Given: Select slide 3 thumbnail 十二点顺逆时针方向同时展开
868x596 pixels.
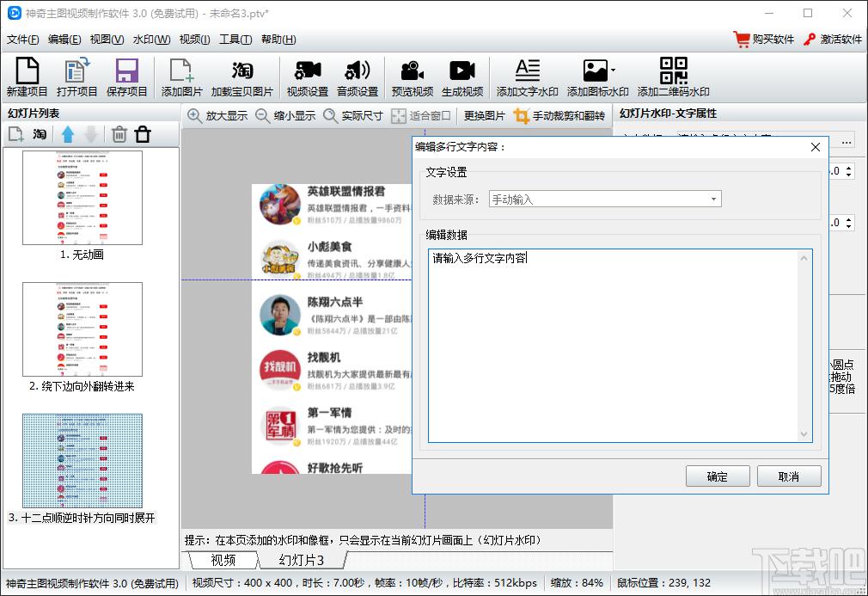Looking at the screenshot, I should [83, 461].
